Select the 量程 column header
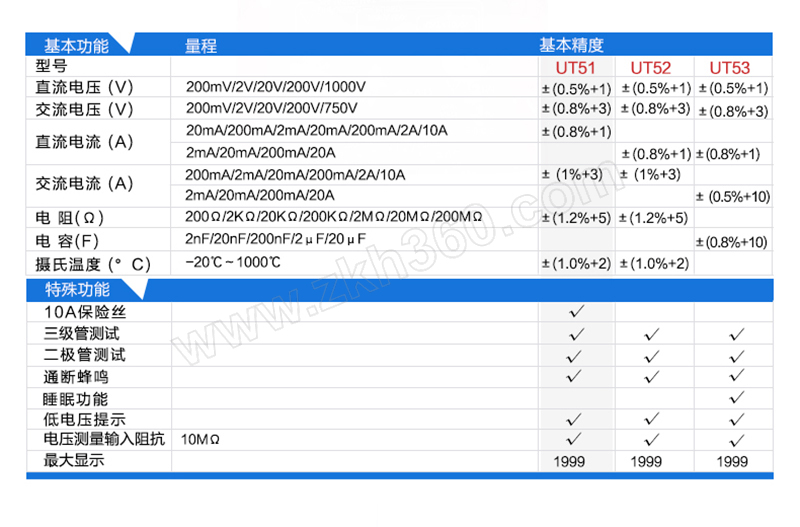 point(201,46)
